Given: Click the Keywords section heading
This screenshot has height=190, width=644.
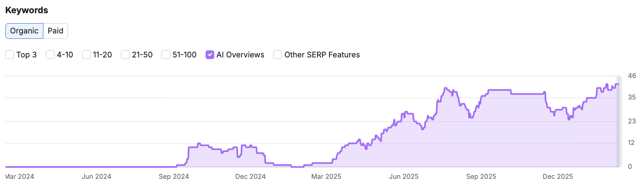Looking at the screenshot, I should pyautogui.click(x=27, y=10).
